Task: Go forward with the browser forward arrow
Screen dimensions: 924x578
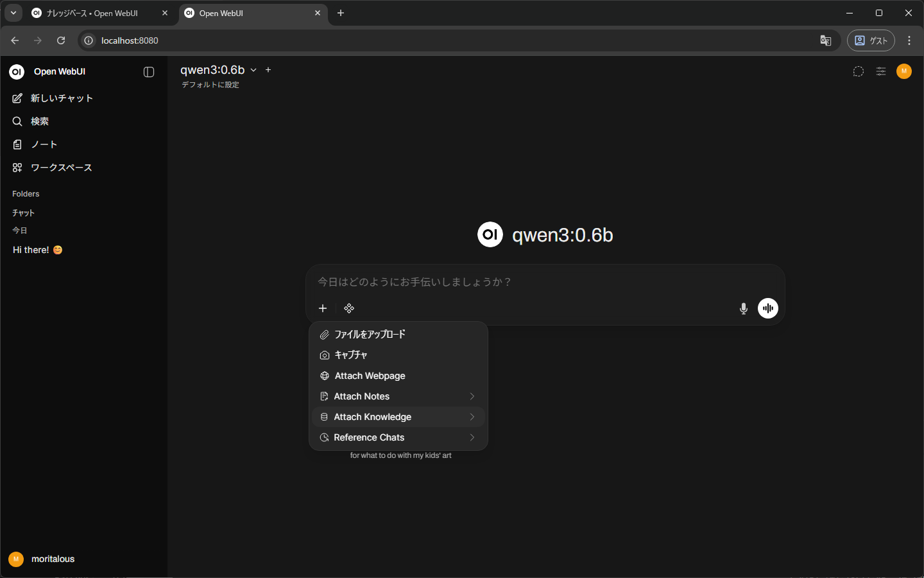Action: [x=38, y=40]
